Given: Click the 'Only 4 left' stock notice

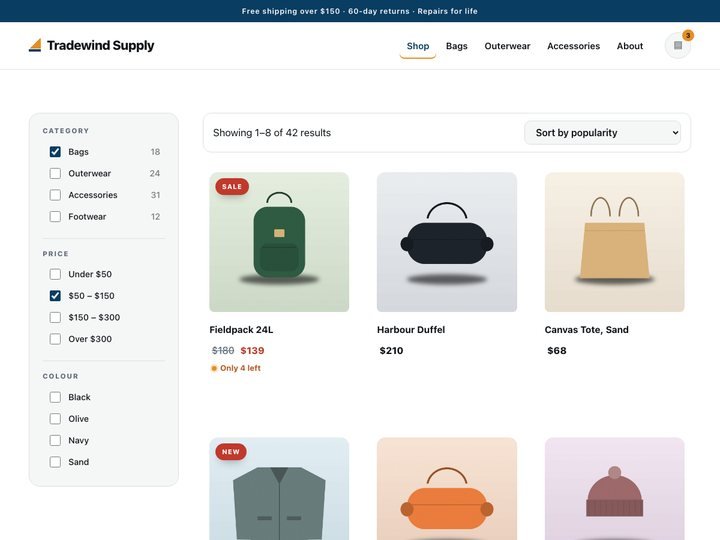Looking at the screenshot, I should click(x=236, y=368).
